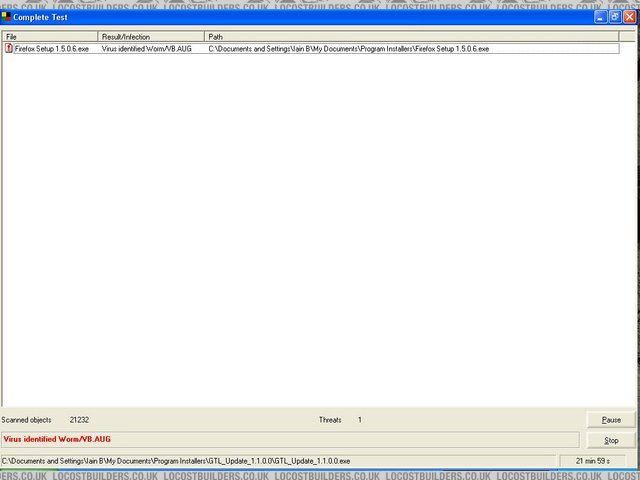Click the Worm/VB.AUG result cell in list
The image size is (640, 480).
(x=146, y=48)
